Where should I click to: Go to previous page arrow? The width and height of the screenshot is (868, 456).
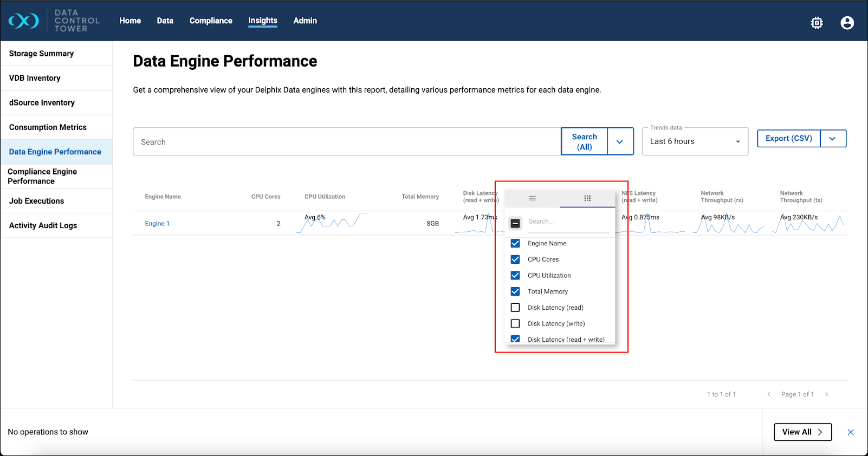coord(769,394)
